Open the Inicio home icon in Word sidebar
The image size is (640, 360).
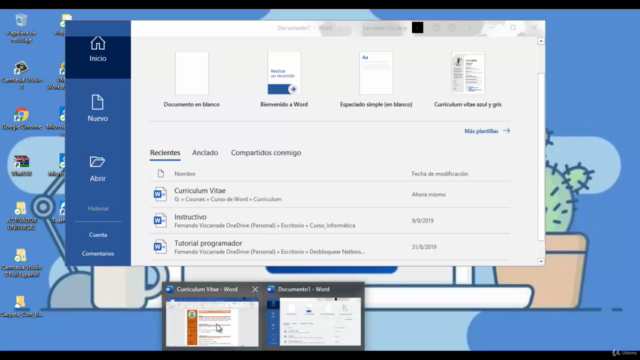98,43
